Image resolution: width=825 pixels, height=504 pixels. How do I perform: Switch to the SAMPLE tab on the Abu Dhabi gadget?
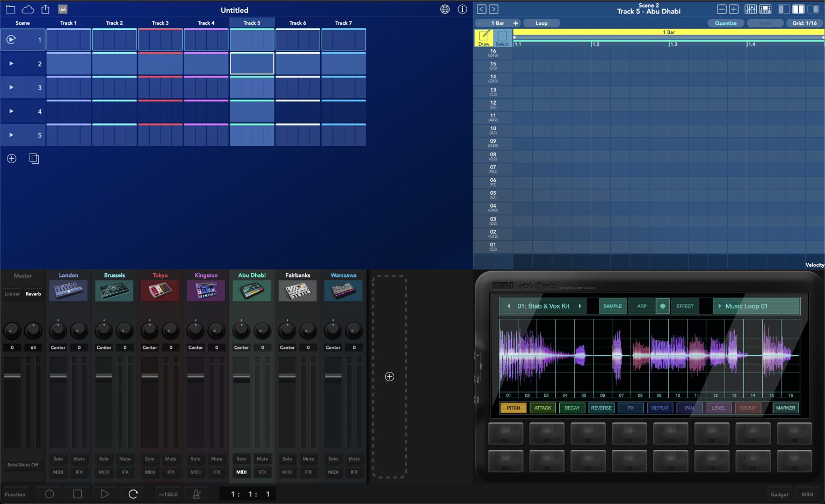coord(612,306)
